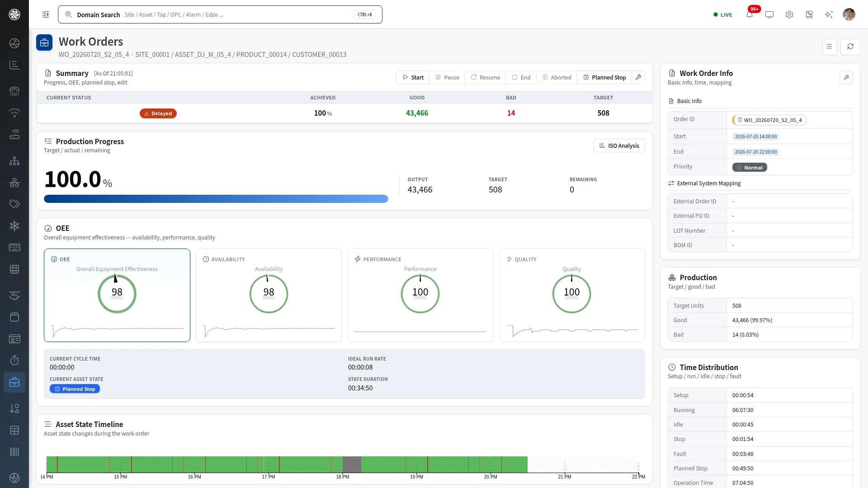This screenshot has height=488, width=868.
Task: Toggle the LIVE status indicator
Action: coord(722,15)
